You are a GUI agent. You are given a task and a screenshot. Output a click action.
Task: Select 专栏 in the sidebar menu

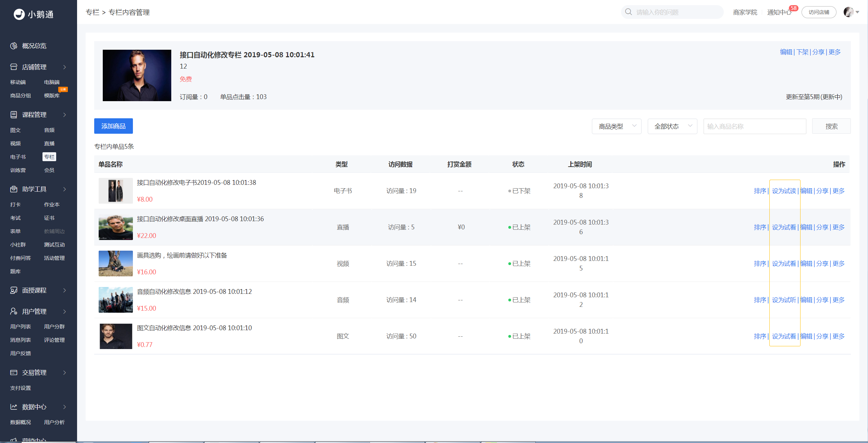pos(49,157)
